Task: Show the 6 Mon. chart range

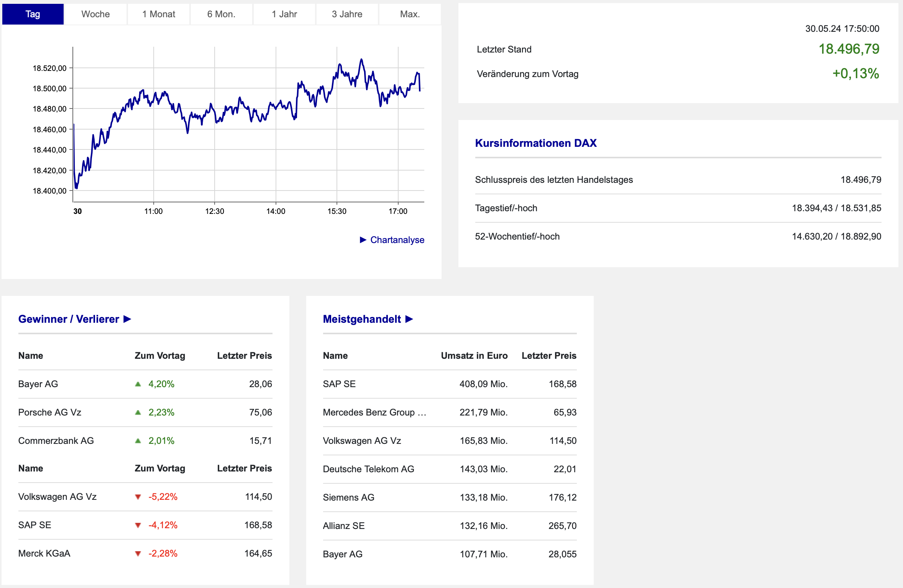Action: (221, 14)
